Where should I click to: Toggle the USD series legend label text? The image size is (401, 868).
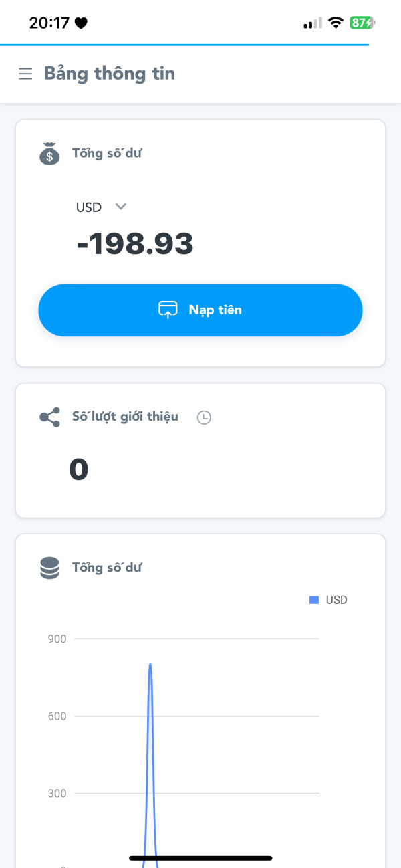337,600
